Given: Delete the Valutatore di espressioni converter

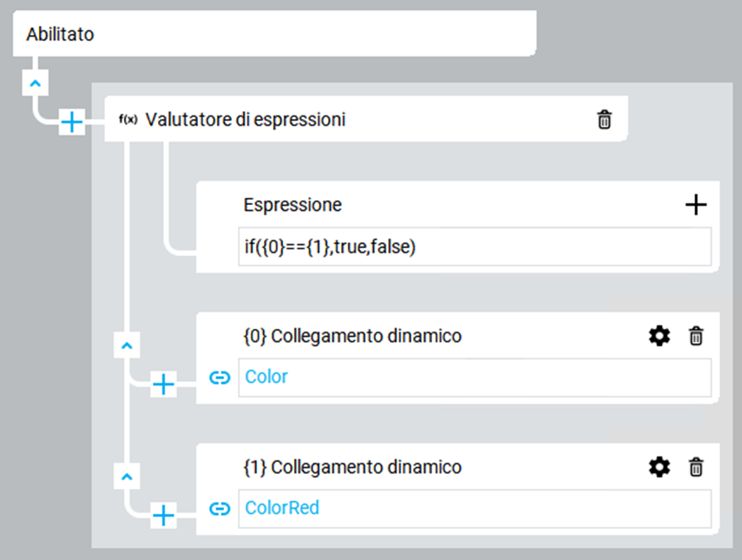Looking at the screenshot, I should tap(604, 119).
